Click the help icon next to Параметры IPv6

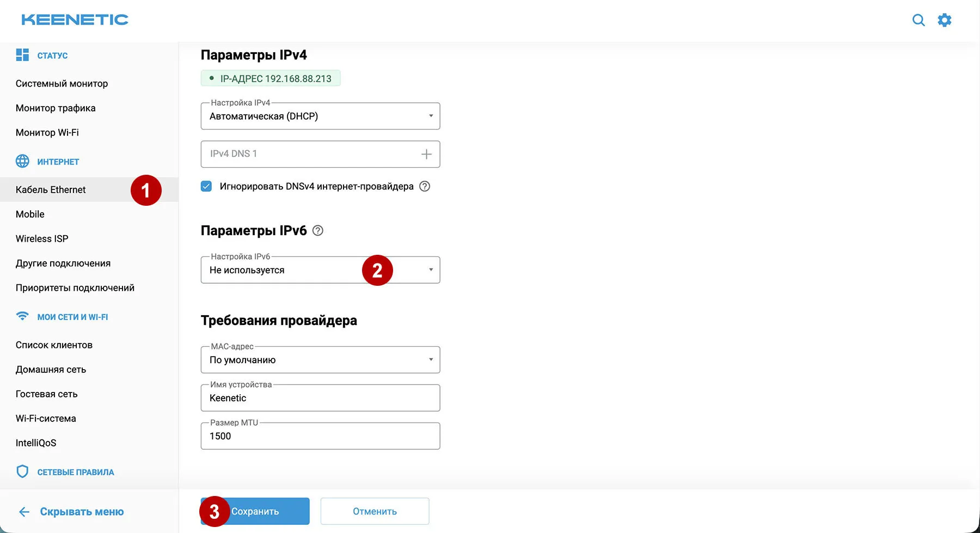[x=318, y=230]
